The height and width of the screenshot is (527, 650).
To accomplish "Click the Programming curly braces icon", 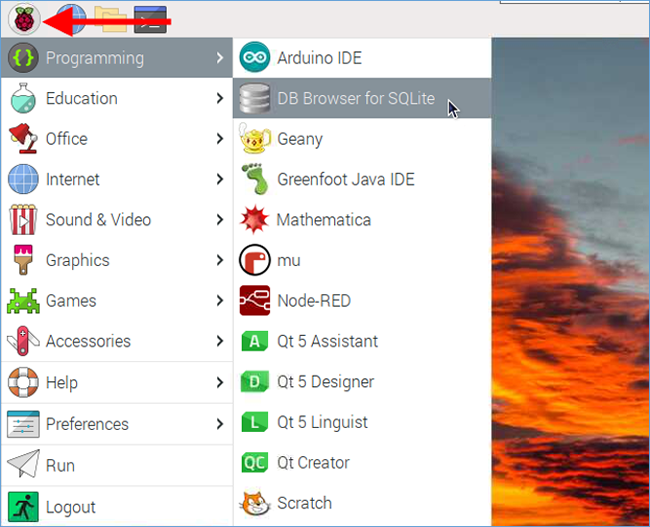I will click(23, 58).
